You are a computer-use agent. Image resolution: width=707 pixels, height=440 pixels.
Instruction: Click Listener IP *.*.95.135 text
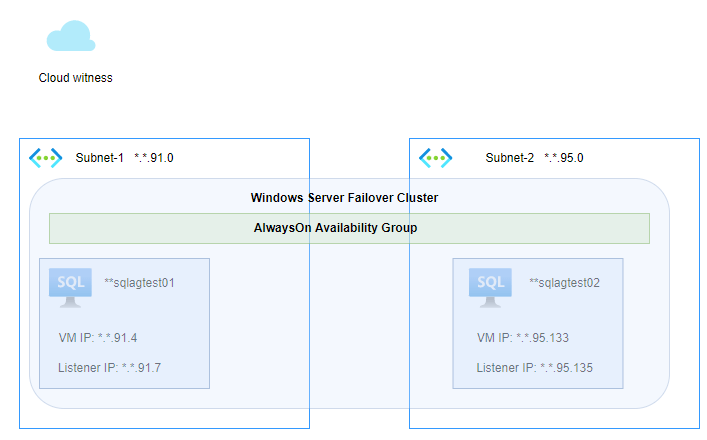coord(535,368)
